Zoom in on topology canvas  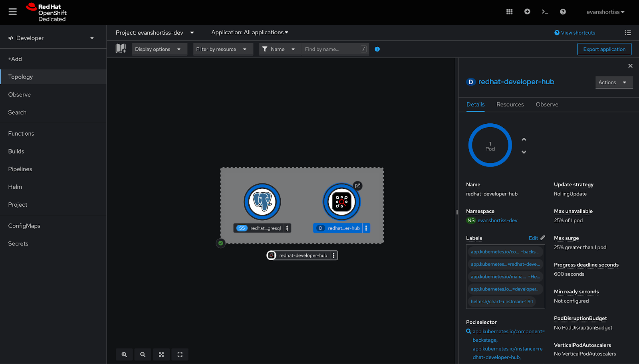pyautogui.click(x=124, y=354)
